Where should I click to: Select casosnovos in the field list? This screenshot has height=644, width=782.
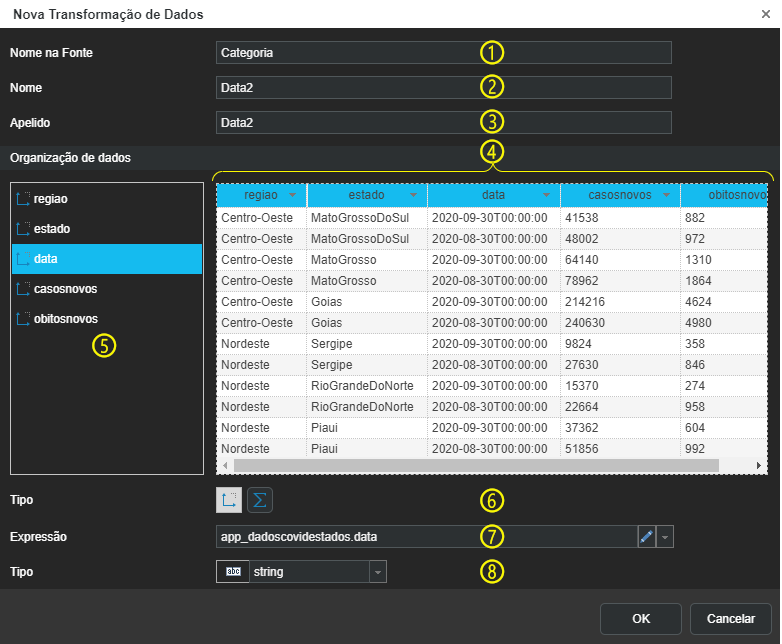click(107, 289)
